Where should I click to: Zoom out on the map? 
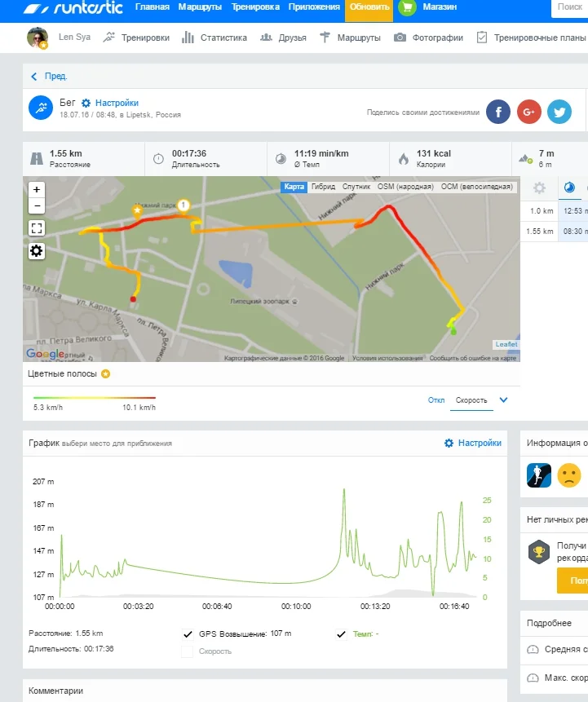coord(37,206)
